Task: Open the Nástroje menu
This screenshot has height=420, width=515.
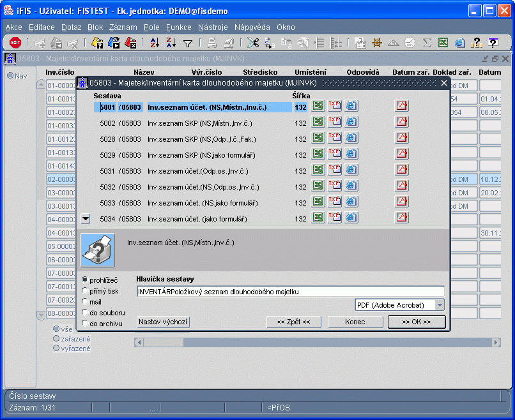Action: (x=213, y=27)
